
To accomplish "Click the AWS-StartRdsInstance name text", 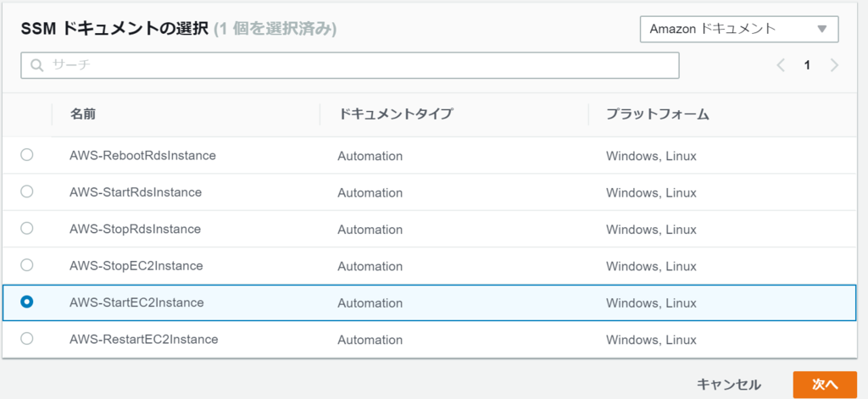I will 136,192.
